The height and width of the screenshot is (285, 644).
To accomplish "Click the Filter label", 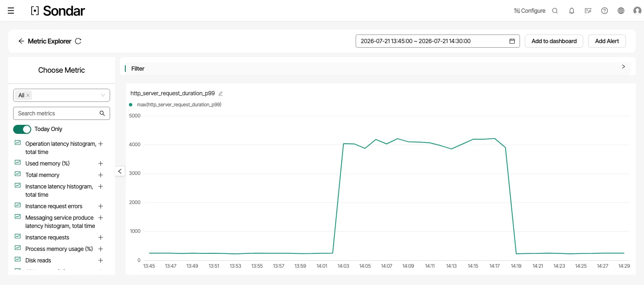I will (138, 69).
